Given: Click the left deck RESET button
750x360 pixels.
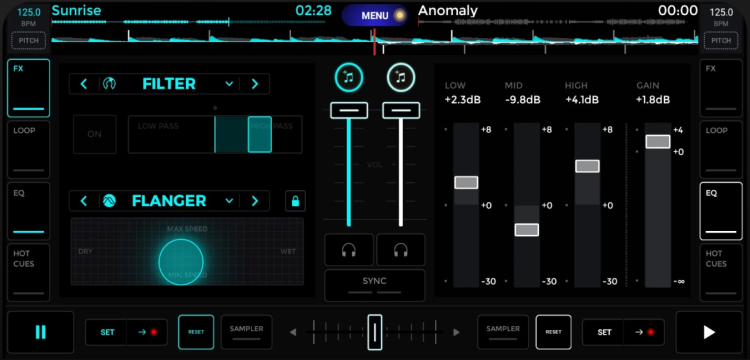Looking at the screenshot, I should point(196,332).
